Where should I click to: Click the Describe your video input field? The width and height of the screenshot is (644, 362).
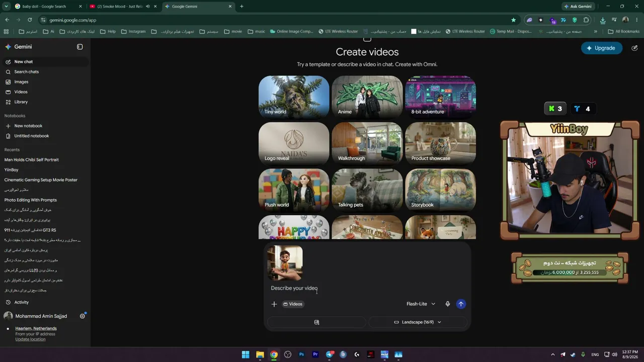[x=367, y=288]
